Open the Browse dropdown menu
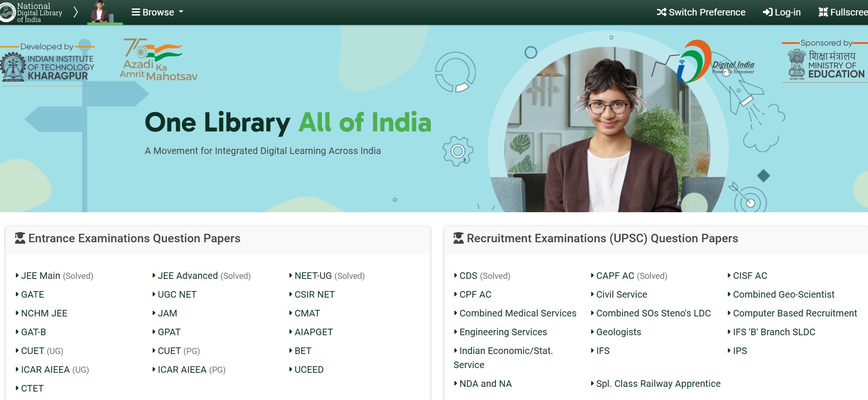The image size is (868, 400). click(158, 12)
